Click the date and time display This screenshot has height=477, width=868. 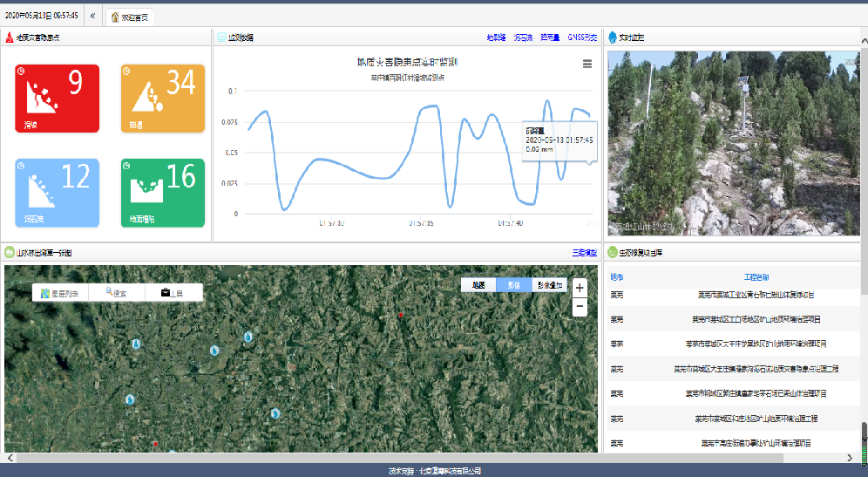click(x=42, y=16)
